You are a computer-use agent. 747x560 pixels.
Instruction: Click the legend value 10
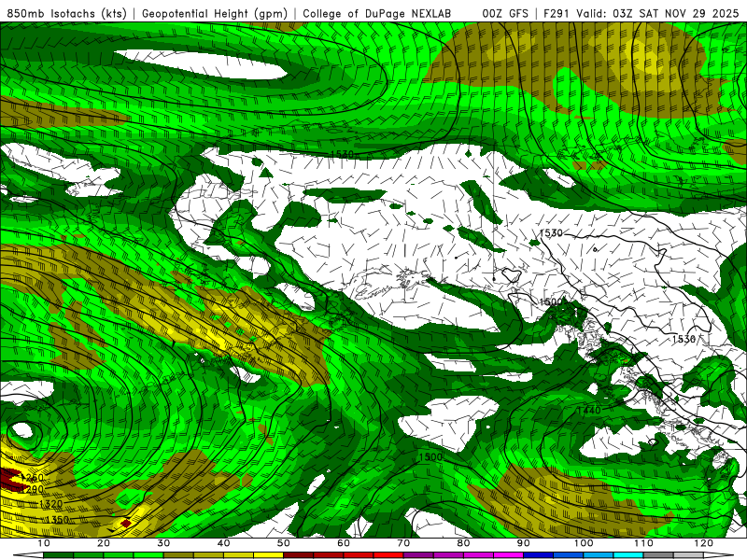(x=43, y=543)
